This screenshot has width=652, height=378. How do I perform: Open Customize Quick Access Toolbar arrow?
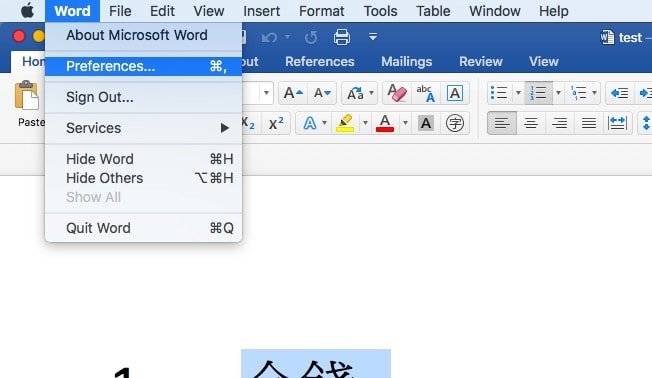pos(373,37)
